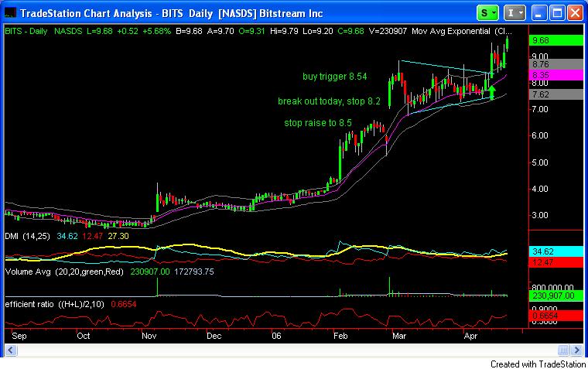Click the horizontal scrollbar thumb

click(563, 350)
